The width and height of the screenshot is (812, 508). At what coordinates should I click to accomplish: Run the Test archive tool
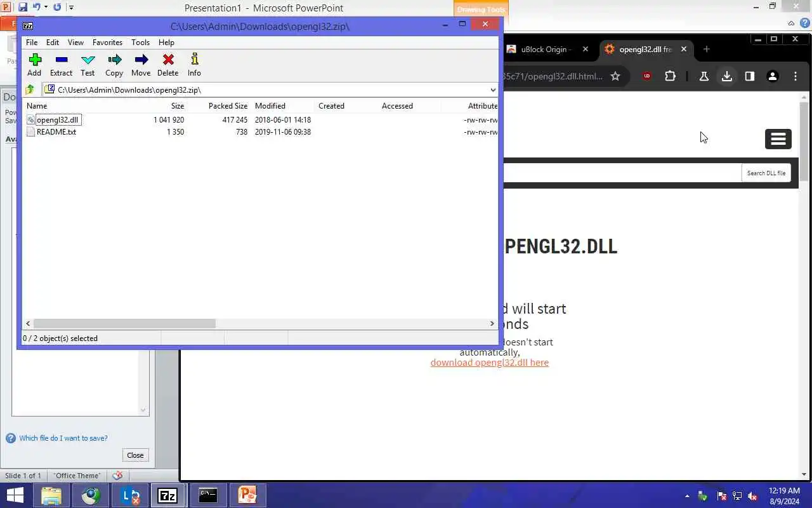pyautogui.click(x=88, y=64)
